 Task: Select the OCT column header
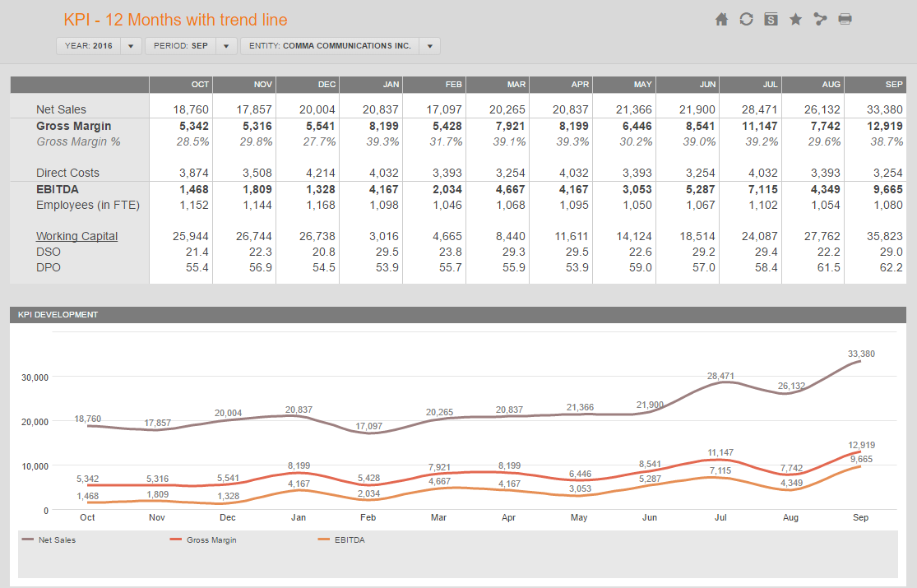coord(181,85)
